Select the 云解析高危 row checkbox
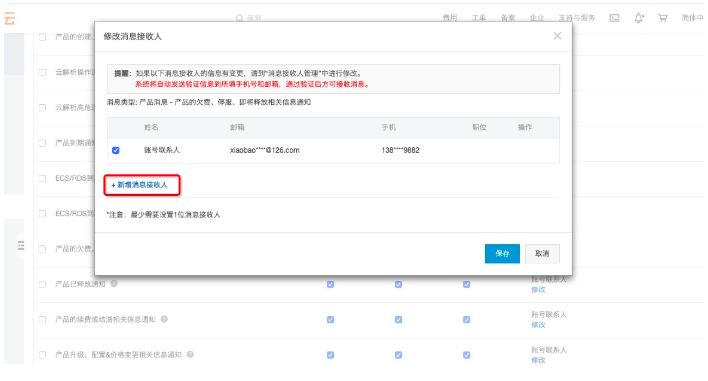The image size is (708, 381). 42,107
